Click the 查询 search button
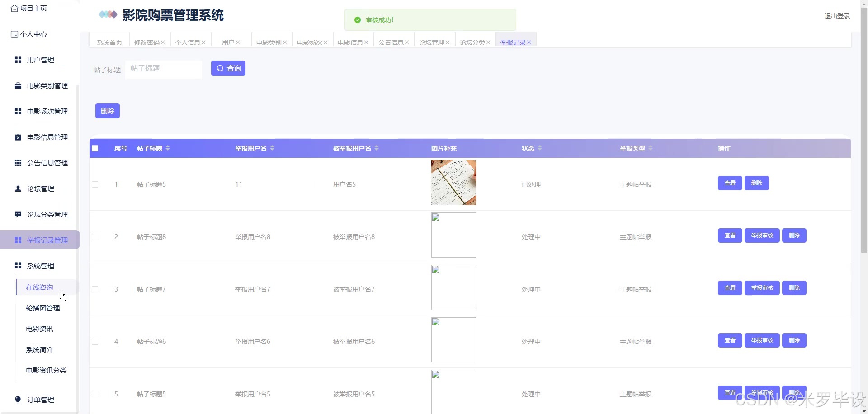The width and height of the screenshot is (868, 414). [x=228, y=68]
